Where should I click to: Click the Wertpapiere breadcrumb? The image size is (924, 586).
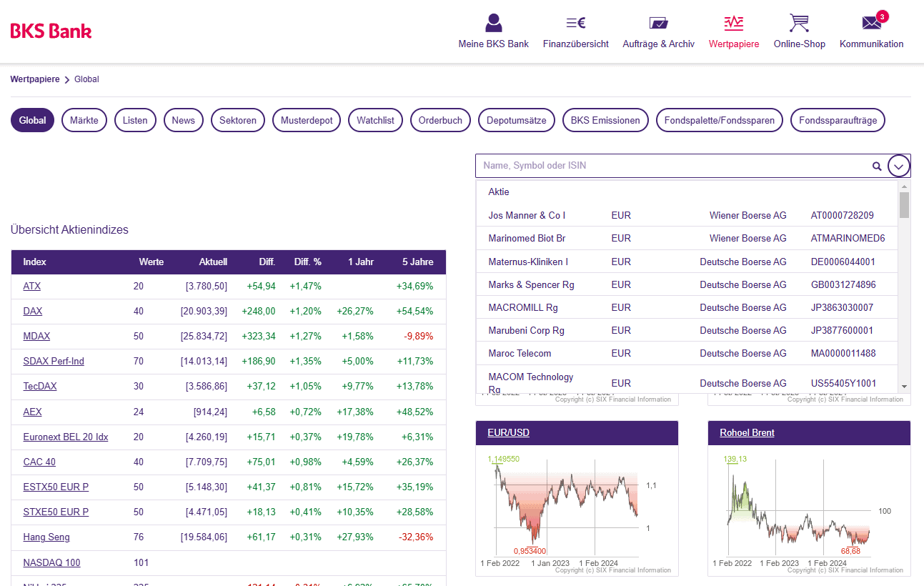pos(35,79)
